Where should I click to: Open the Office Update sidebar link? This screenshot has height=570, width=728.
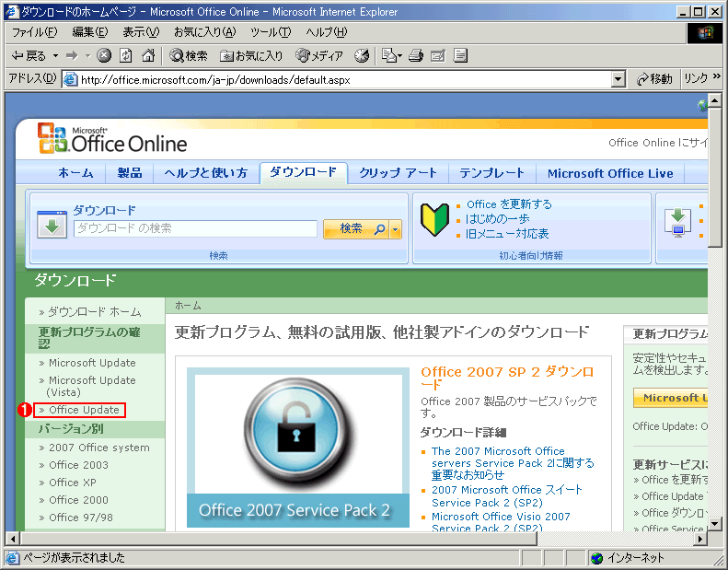tap(84, 410)
